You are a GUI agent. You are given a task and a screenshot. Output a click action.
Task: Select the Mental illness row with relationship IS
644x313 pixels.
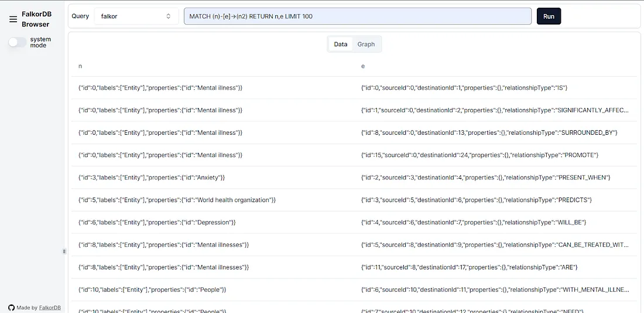tap(354, 88)
